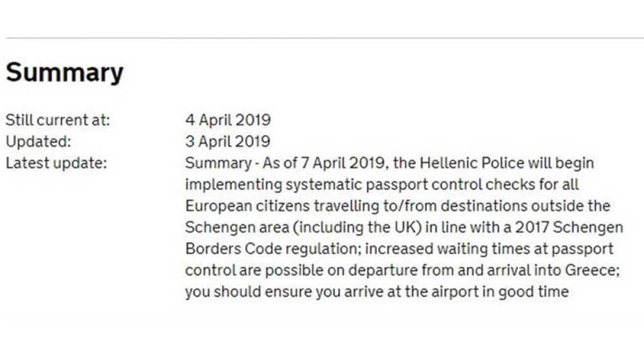This screenshot has height=354, width=644.
Task: Click the "Updated:" label
Action: tap(38, 141)
